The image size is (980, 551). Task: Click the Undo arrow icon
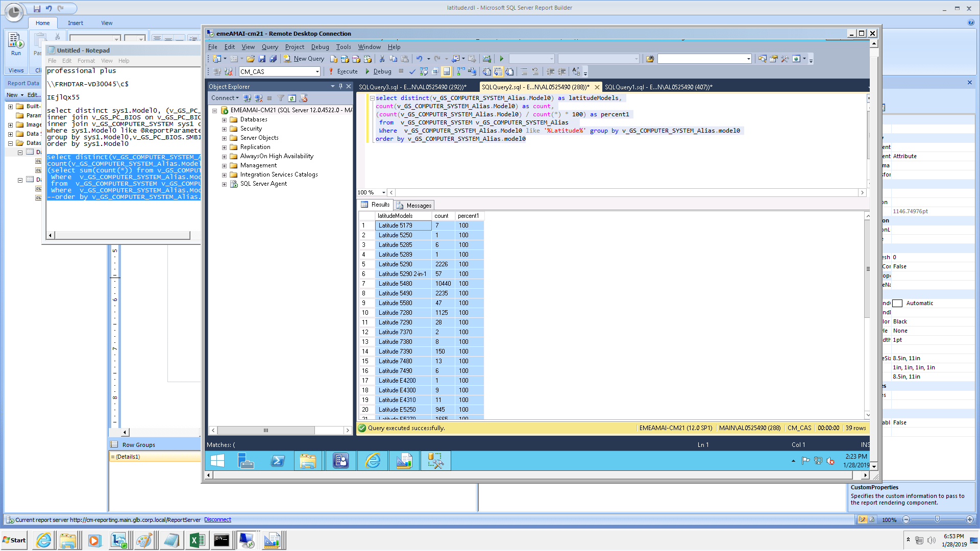419,59
